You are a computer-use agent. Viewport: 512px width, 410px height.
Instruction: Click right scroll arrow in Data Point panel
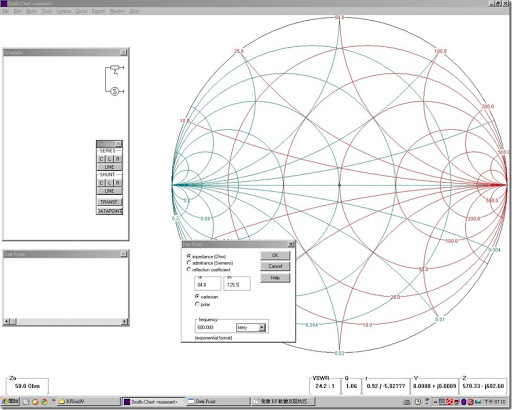[x=124, y=321]
